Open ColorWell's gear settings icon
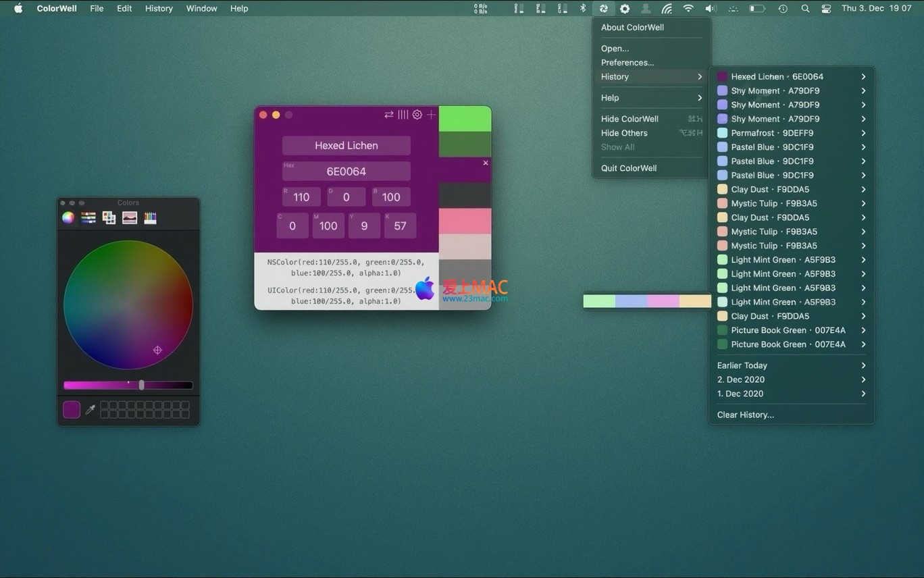The image size is (924, 578). coord(417,115)
